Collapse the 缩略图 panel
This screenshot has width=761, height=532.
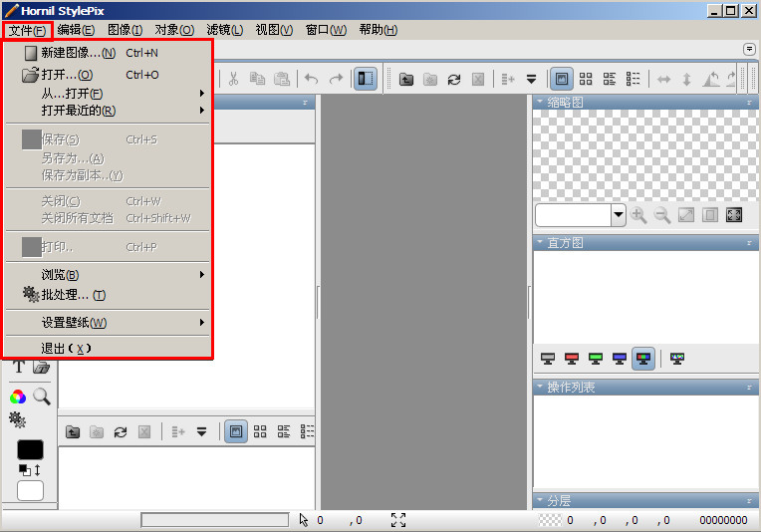[539, 102]
